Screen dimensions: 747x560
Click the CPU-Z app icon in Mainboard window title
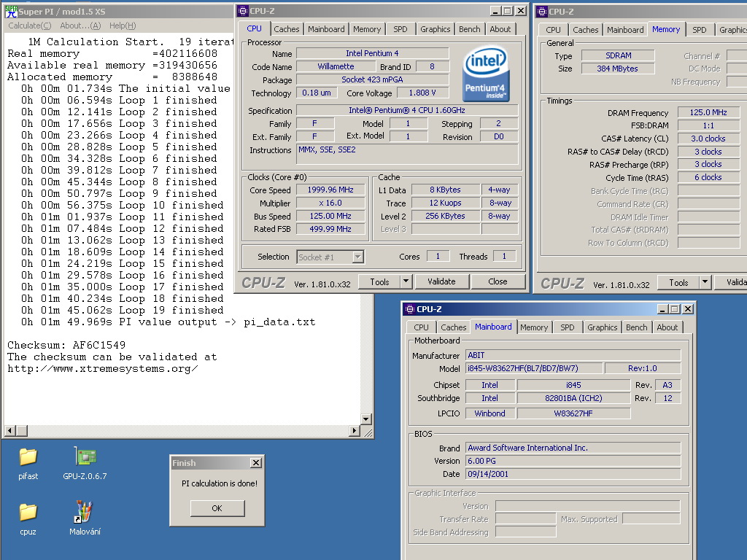[410, 309]
